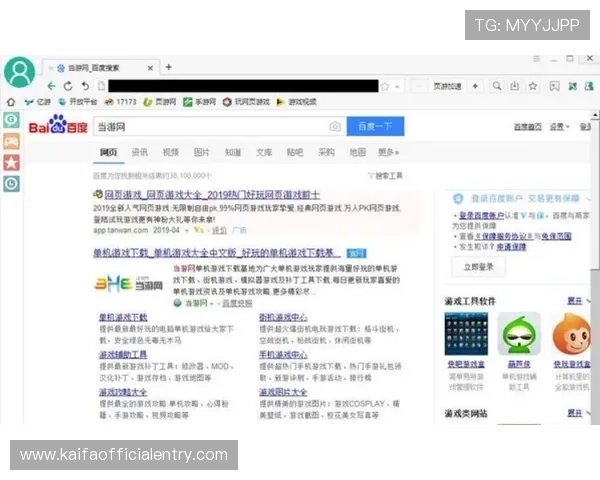The height and width of the screenshot is (480, 600).
Task: Select the 图片 search tab
Action: click(x=202, y=152)
